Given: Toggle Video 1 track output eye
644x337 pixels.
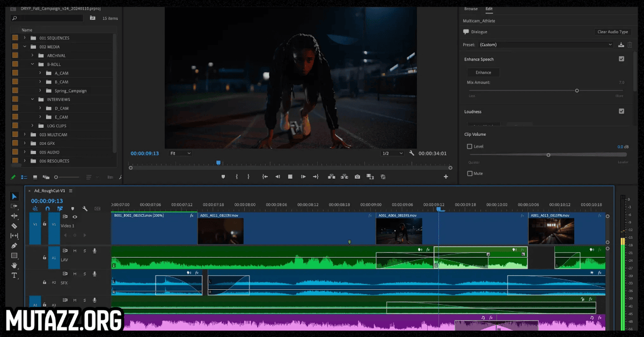Looking at the screenshot, I should point(75,217).
